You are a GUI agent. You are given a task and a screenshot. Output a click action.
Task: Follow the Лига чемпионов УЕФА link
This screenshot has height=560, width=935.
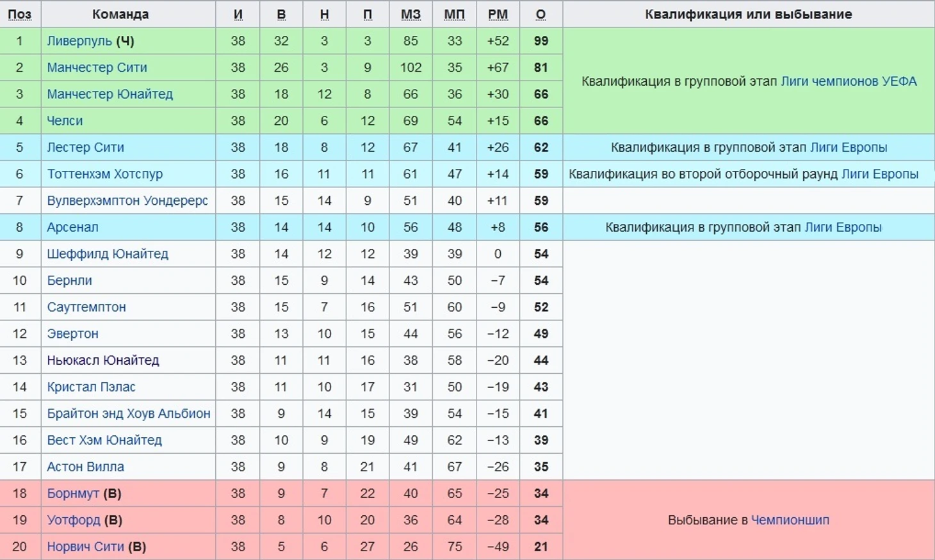(x=849, y=81)
